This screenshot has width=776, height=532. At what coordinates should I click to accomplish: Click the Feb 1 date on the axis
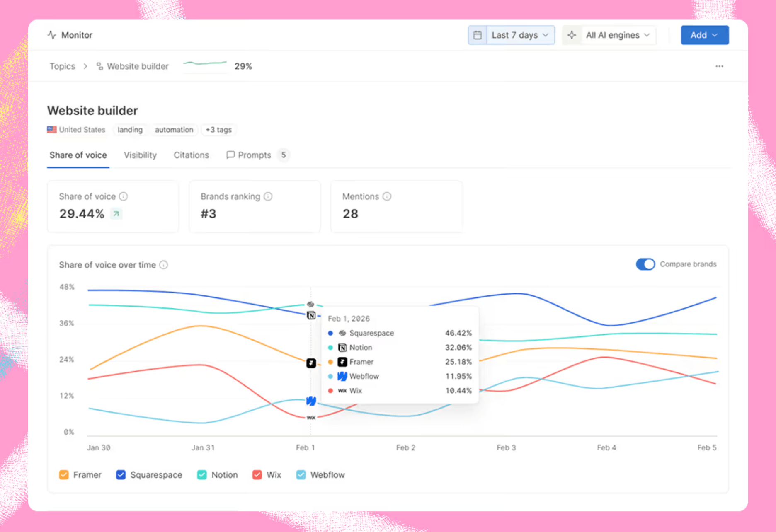click(306, 447)
